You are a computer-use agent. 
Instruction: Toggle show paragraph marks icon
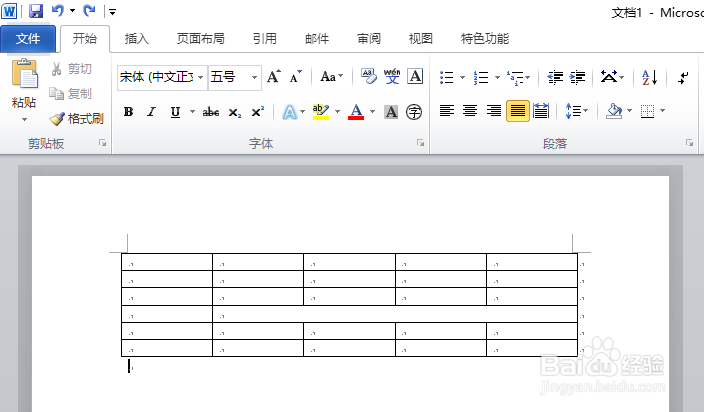[683, 77]
